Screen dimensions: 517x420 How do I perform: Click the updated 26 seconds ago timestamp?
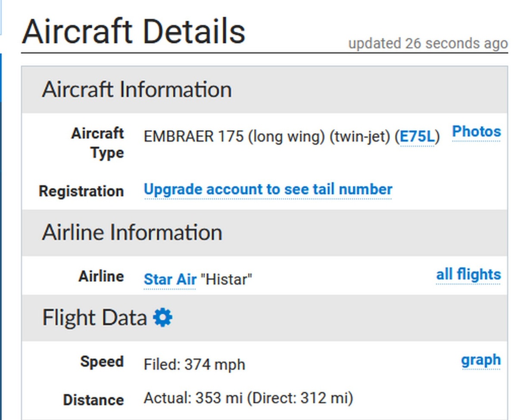pyautogui.click(x=428, y=43)
